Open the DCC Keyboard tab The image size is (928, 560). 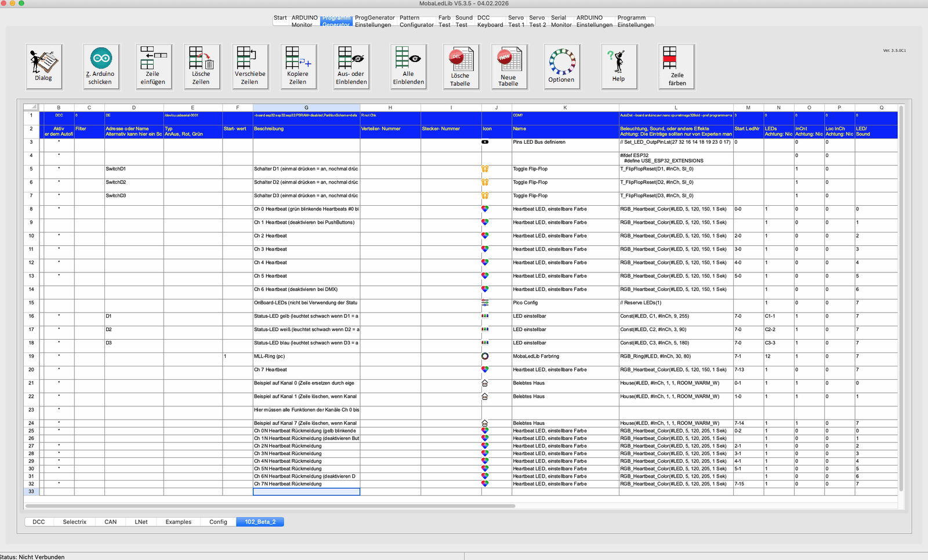coord(490,21)
